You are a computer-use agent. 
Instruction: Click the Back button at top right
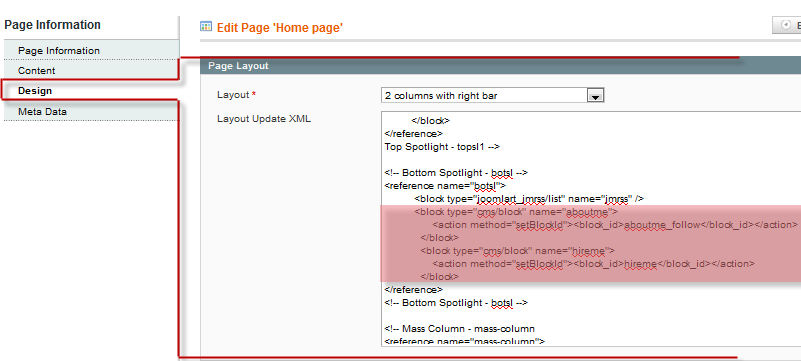(x=787, y=25)
